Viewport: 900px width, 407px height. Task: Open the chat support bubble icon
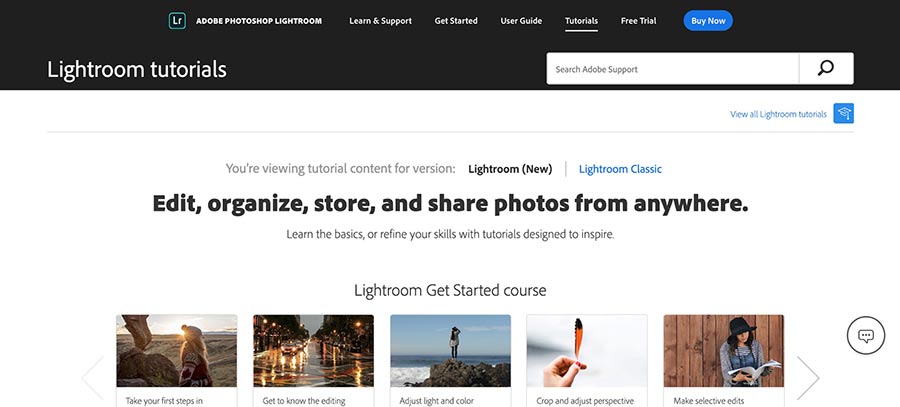(x=866, y=335)
